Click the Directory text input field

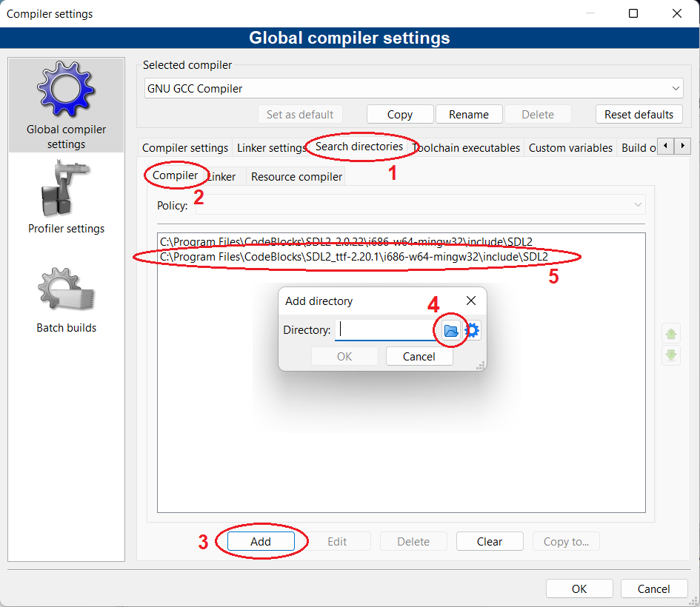point(387,330)
